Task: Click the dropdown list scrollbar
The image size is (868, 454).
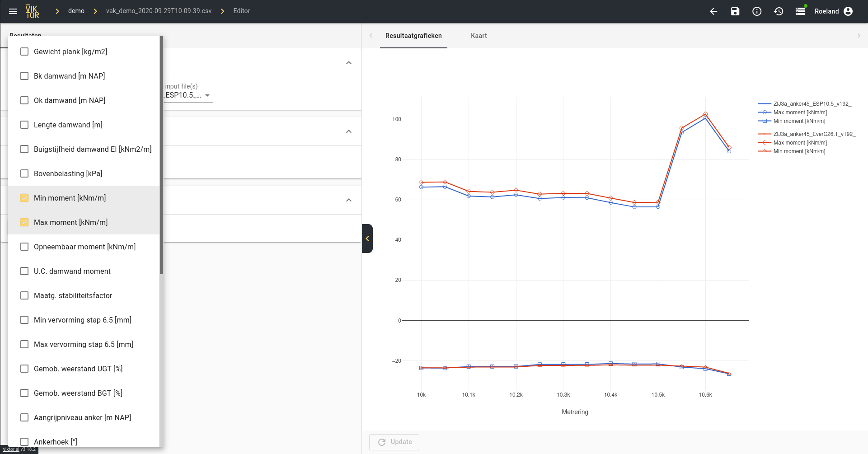Action: pyautogui.click(x=161, y=155)
